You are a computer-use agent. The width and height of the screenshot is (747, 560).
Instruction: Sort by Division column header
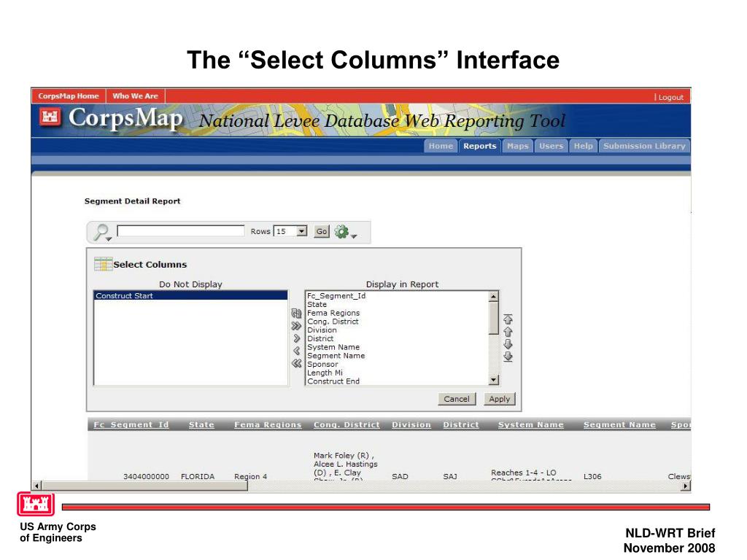pyautogui.click(x=411, y=425)
